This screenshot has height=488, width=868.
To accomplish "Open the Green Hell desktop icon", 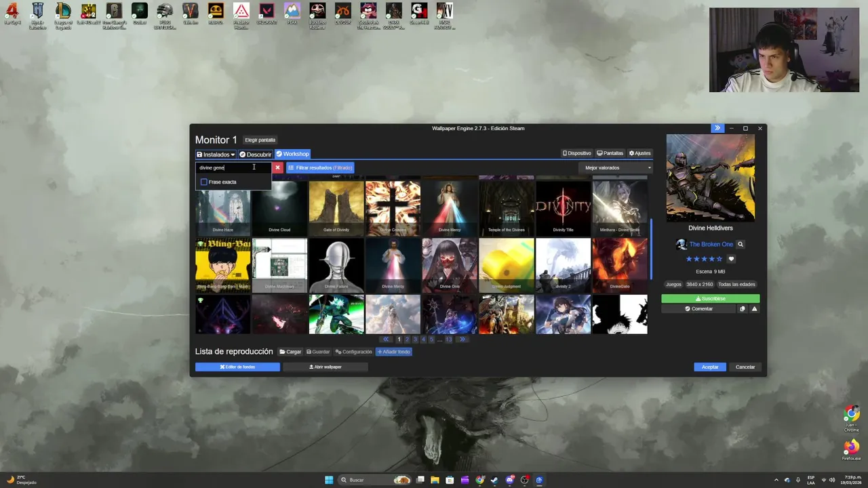I will pyautogui.click(x=419, y=14).
